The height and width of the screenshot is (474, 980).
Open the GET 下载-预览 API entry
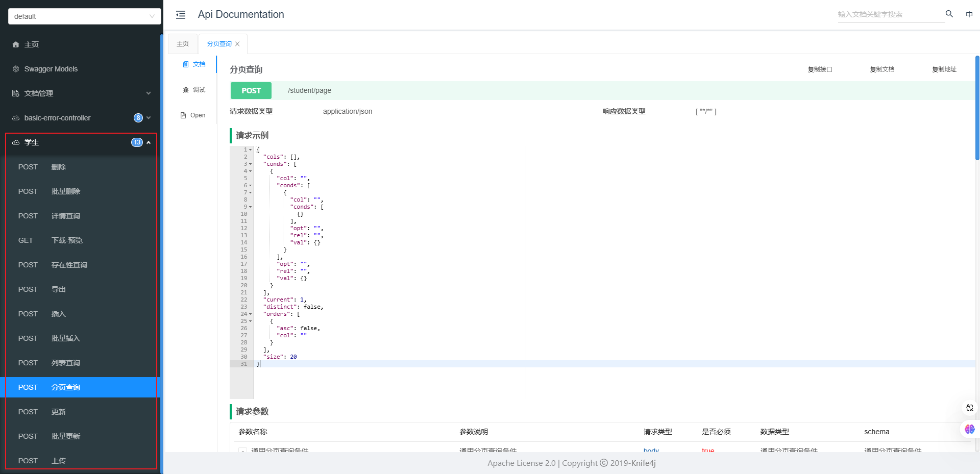pyautogui.click(x=80, y=240)
